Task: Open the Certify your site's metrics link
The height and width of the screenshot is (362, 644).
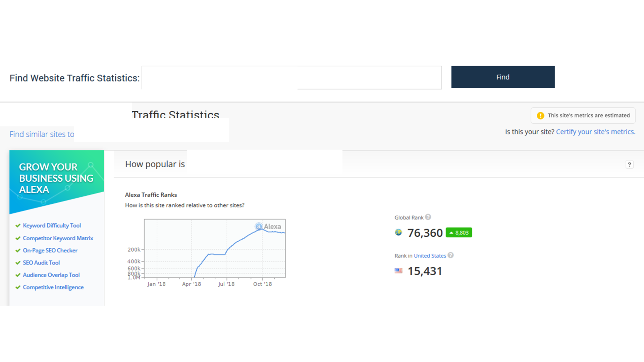Action: click(x=595, y=132)
